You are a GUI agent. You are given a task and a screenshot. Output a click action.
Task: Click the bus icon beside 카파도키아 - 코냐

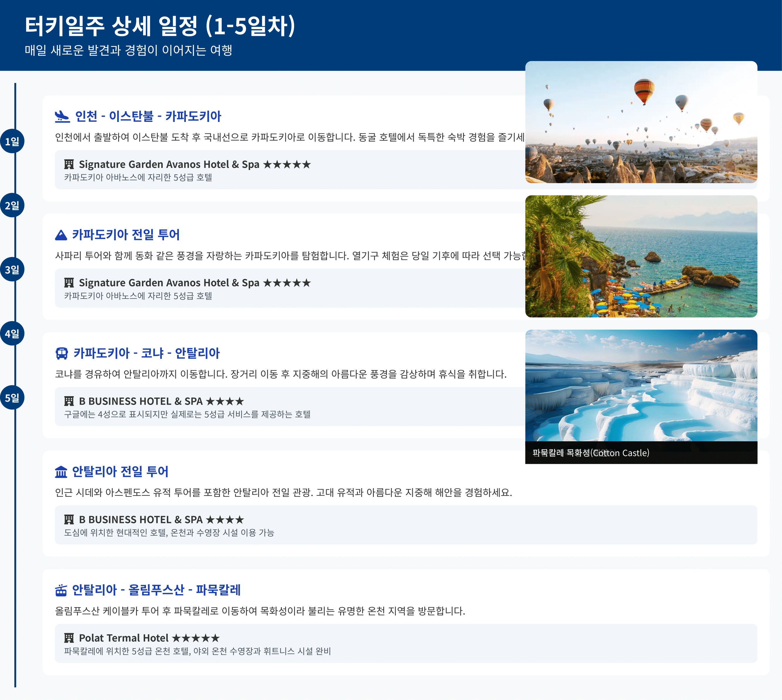coord(62,353)
